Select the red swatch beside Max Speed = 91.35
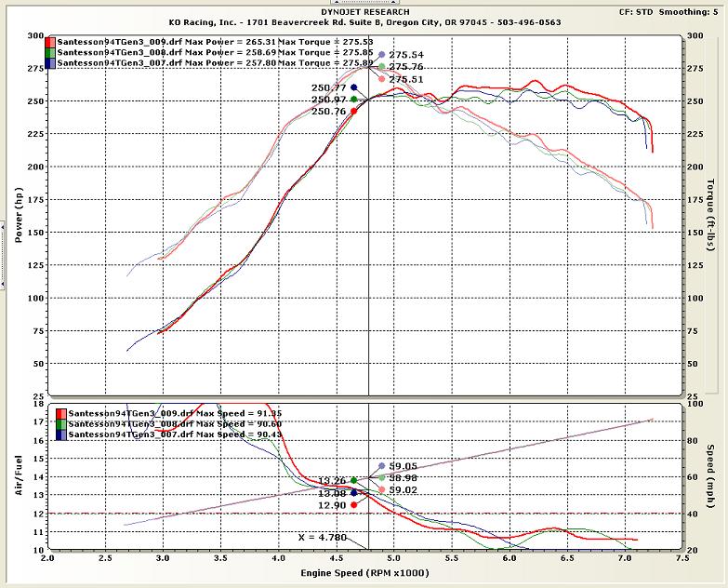 coord(61,413)
